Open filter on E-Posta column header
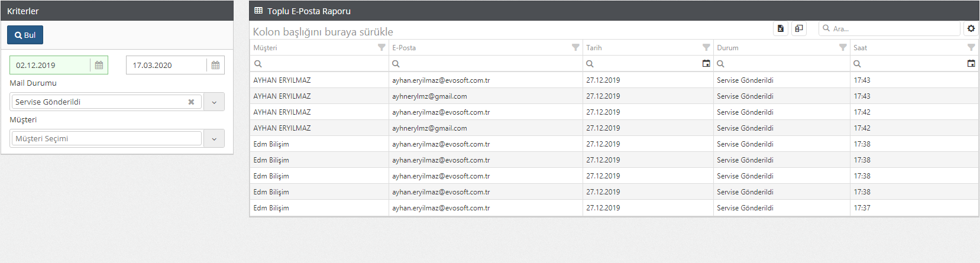980x263 pixels. click(x=575, y=47)
